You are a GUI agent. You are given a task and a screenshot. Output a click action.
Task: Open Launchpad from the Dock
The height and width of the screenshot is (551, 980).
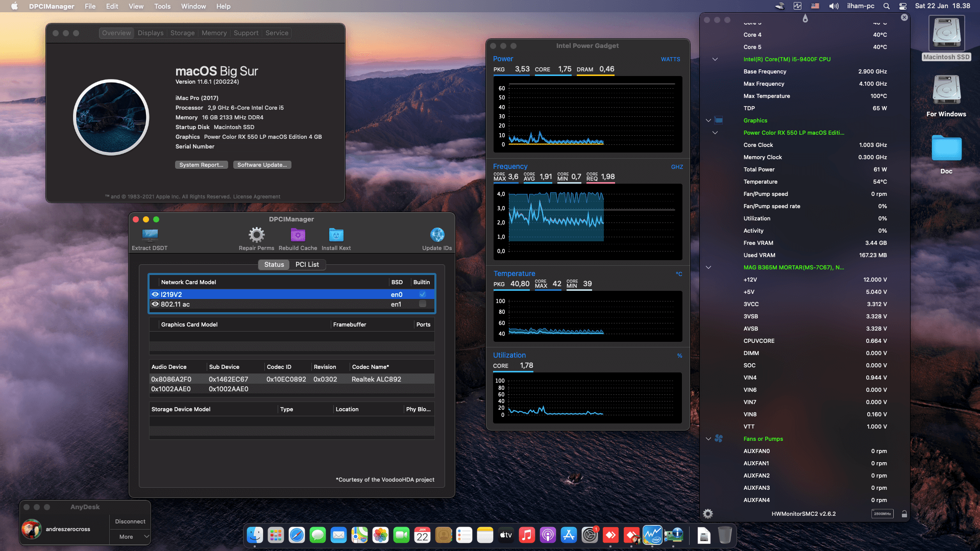tap(276, 535)
